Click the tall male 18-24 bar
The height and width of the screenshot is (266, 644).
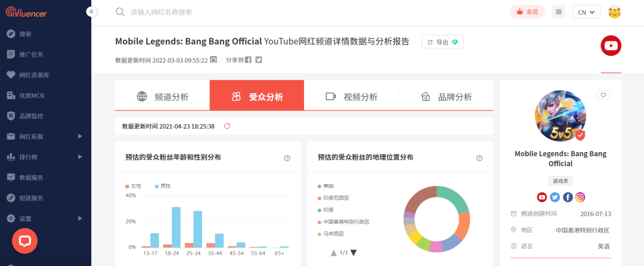pyautogui.click(x=176, y=227)
